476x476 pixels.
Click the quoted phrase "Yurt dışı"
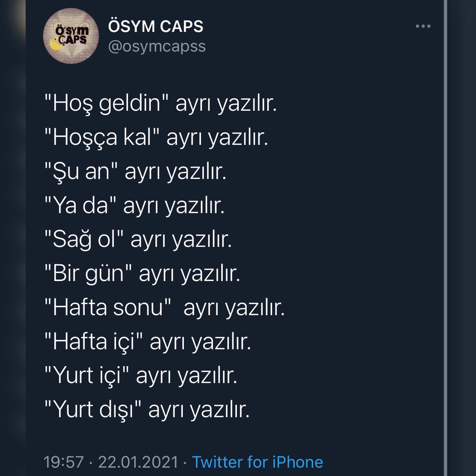click(x=93, y=410)
